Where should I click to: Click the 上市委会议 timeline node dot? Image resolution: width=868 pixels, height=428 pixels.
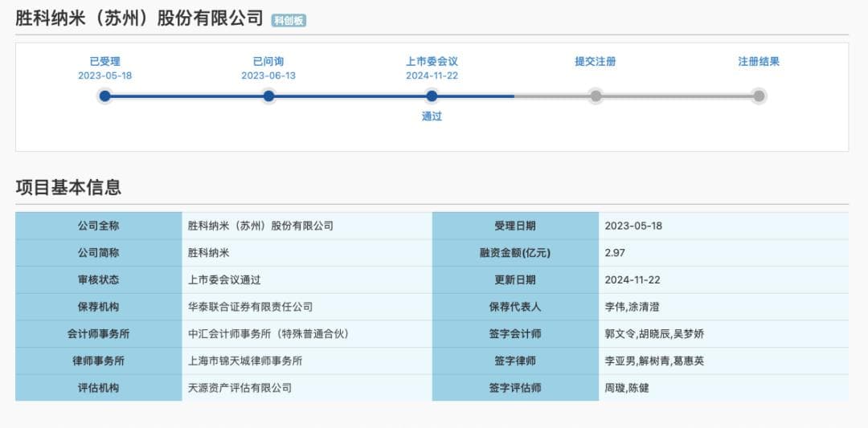(432, 96)
